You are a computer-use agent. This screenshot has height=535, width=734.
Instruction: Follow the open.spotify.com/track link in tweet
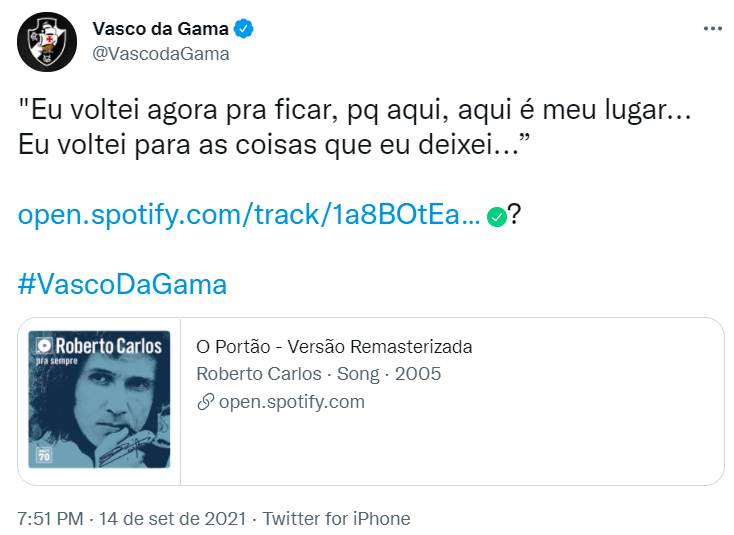point(249,215)
